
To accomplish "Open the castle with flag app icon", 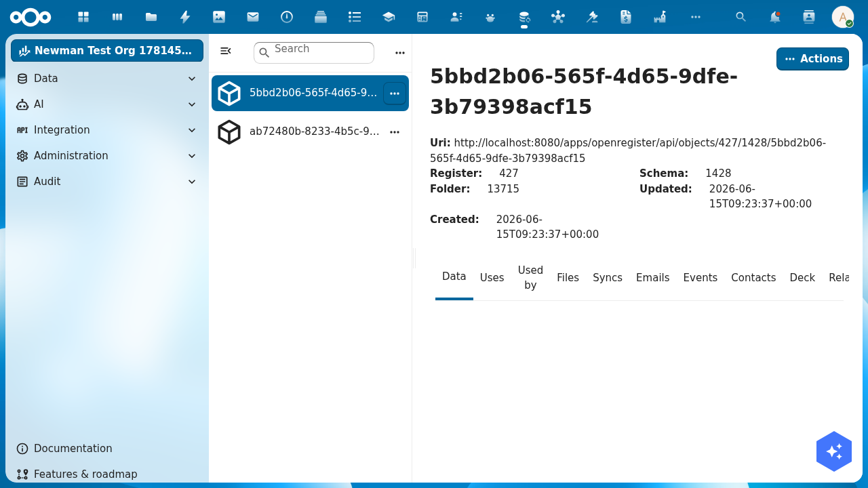I will (660, 17).
